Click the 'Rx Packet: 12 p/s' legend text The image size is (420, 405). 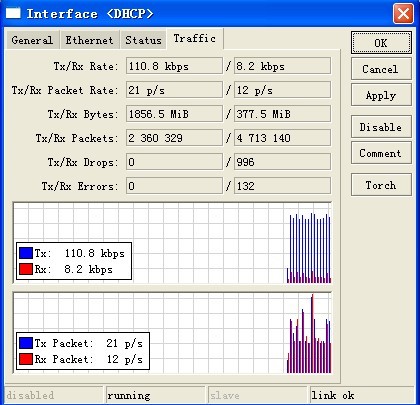click(88, 359)
